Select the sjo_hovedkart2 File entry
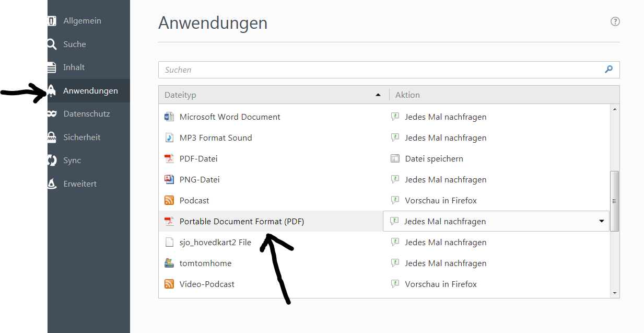644x333 pixels. (215, 242)
